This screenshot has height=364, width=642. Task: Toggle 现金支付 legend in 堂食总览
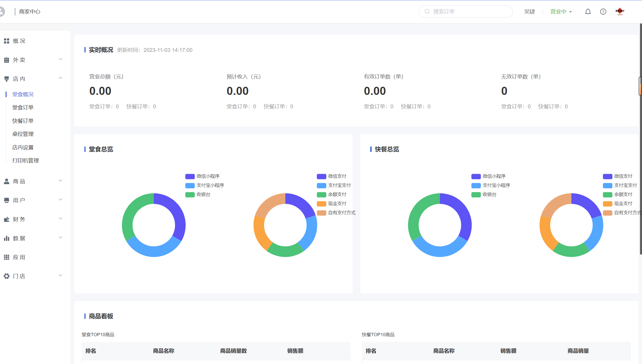[332, 204]
